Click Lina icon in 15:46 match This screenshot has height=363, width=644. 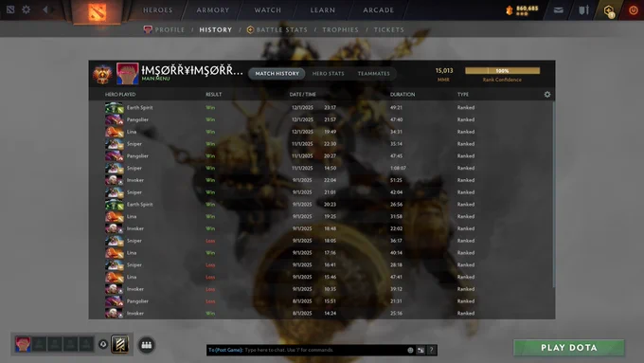(x=115, y=277)
